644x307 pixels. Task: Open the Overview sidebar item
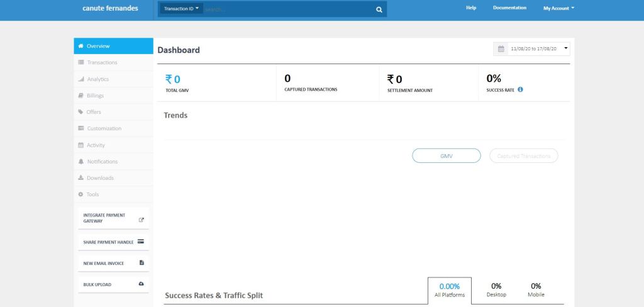(114, 46)
